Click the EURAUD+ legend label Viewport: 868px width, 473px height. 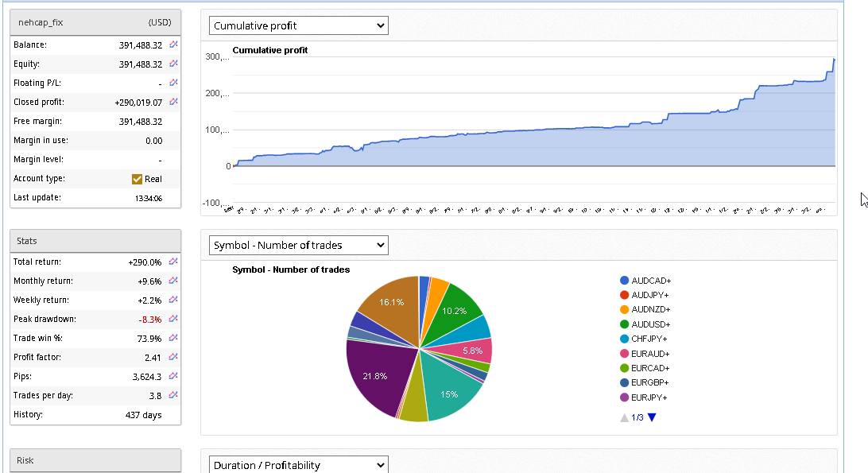point(650,354)
